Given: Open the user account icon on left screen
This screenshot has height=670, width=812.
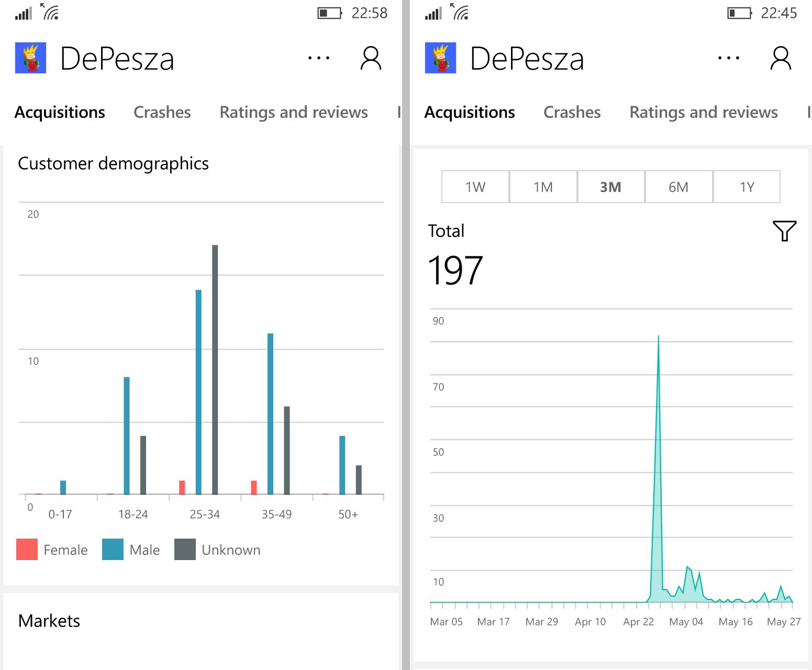Looking at the screenshot, I should (x=371, y=58).
